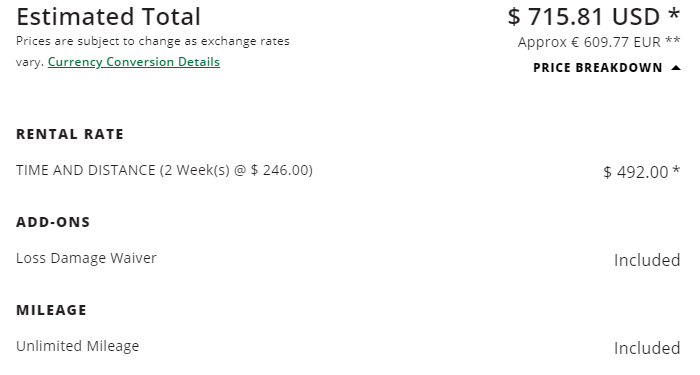The height and width of the screenshot is (375, 700).
Task: Click the Add-Ons section header
Action: 53,222
